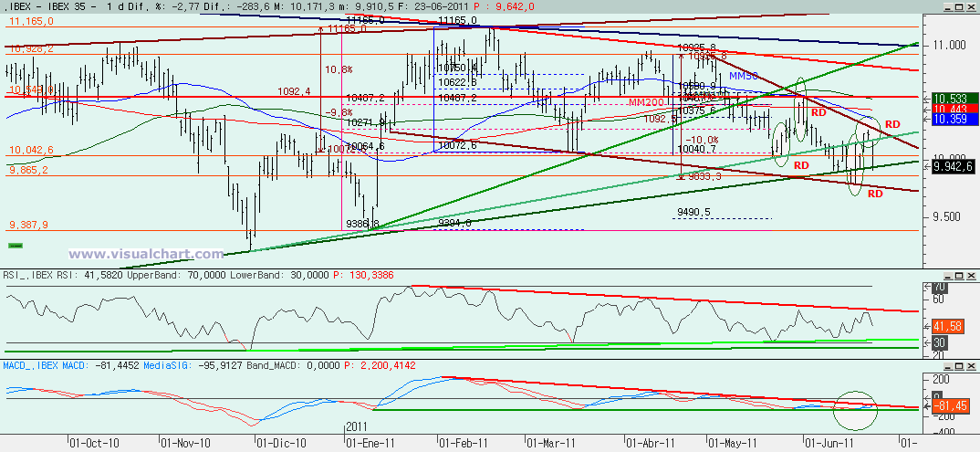Click the small green marker icon at chart left

[x=15, y=247]
